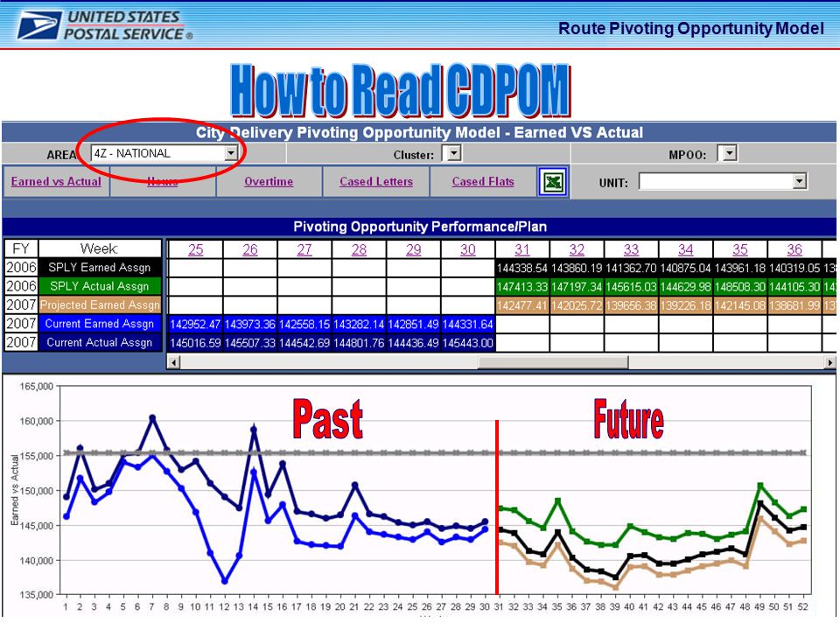Click cell value 141362.70
This screenshot has height=630, width=840.
click(x=631, y=268)
